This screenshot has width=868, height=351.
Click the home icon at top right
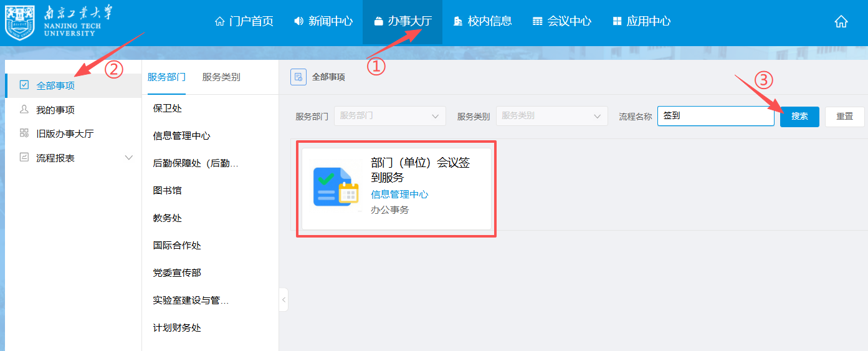(x=841, y=22)
